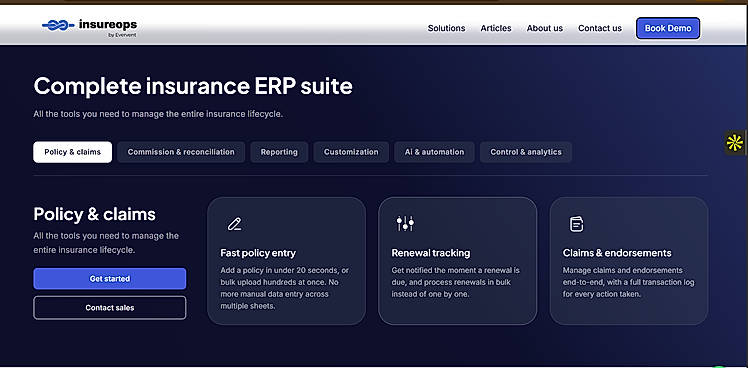Click the 'Add a policy in under 20 seconds' description

[286, 288]
